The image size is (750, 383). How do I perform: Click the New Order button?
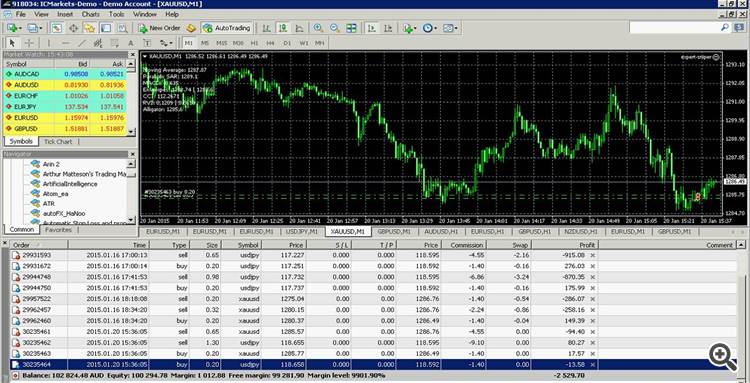(x=159, y=28)
